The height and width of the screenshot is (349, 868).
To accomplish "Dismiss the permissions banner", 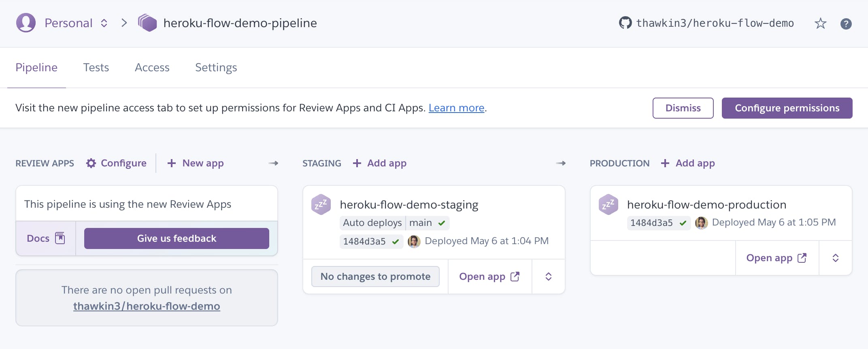I will (x=683, y=108).
